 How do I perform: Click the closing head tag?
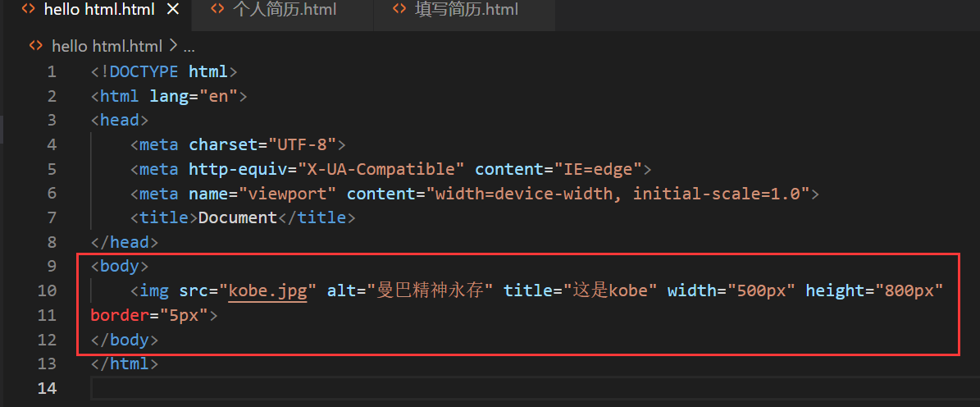click(125, 243)
